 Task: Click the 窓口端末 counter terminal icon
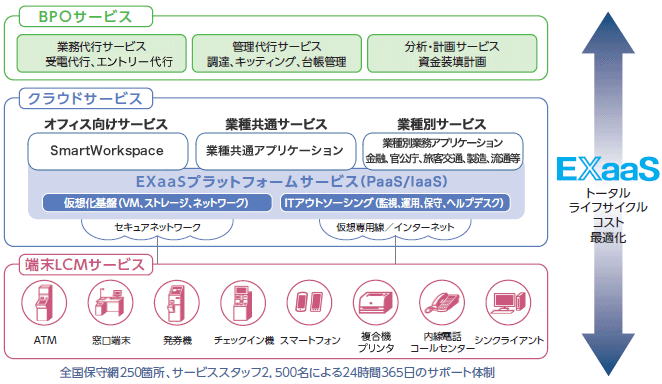tap(111, 303)
